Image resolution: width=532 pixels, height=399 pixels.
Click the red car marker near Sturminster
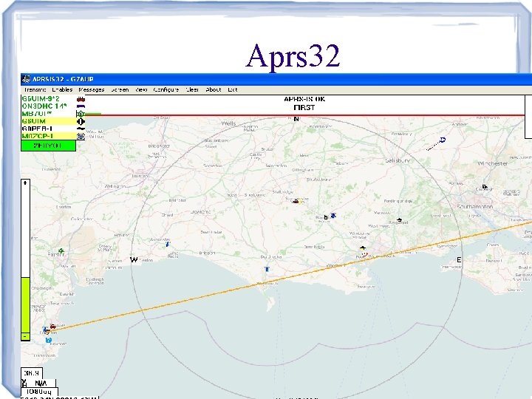(x=296, y=201)
